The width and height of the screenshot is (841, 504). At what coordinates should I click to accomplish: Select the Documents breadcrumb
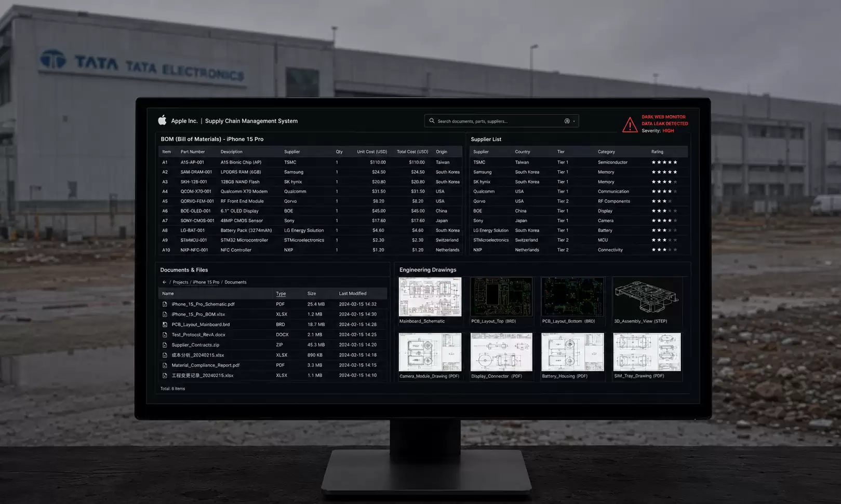(235, 282)
